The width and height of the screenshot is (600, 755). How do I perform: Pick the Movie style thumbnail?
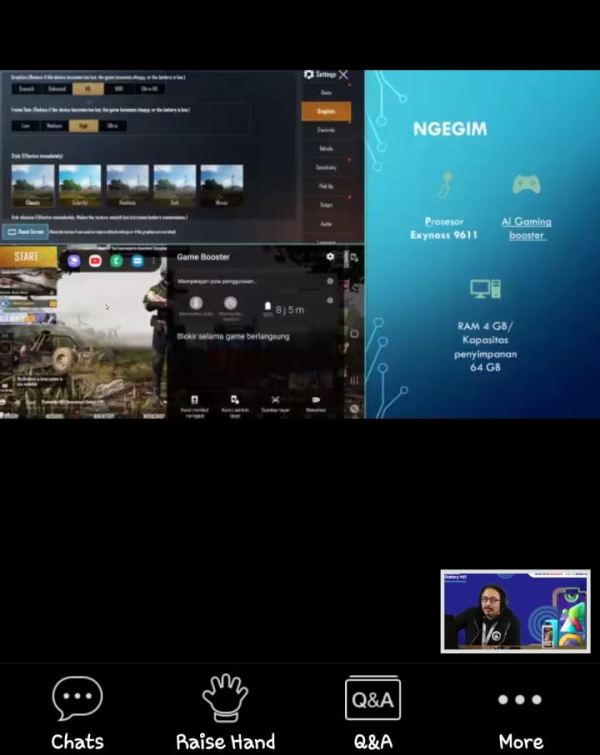click(222, 185)
